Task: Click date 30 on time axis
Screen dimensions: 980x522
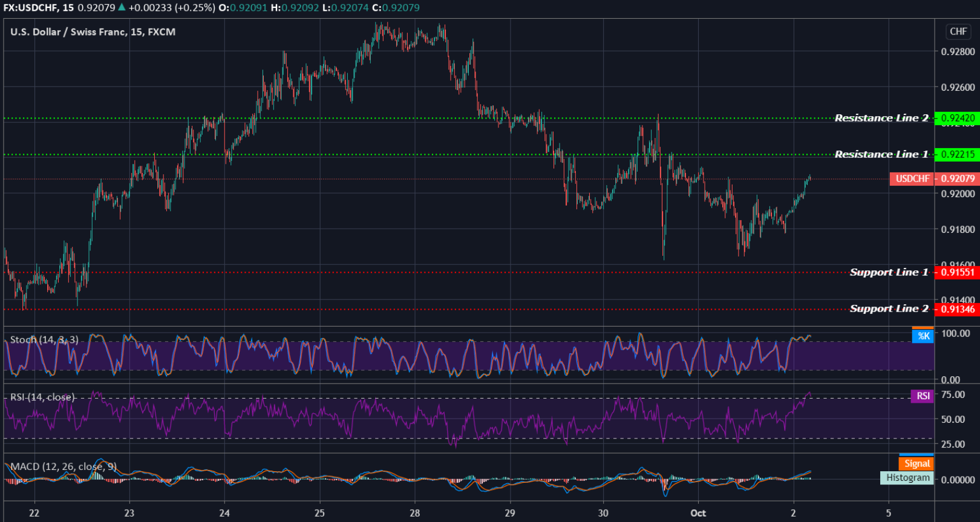Action: pyautogui.click(x=603, y=513)
